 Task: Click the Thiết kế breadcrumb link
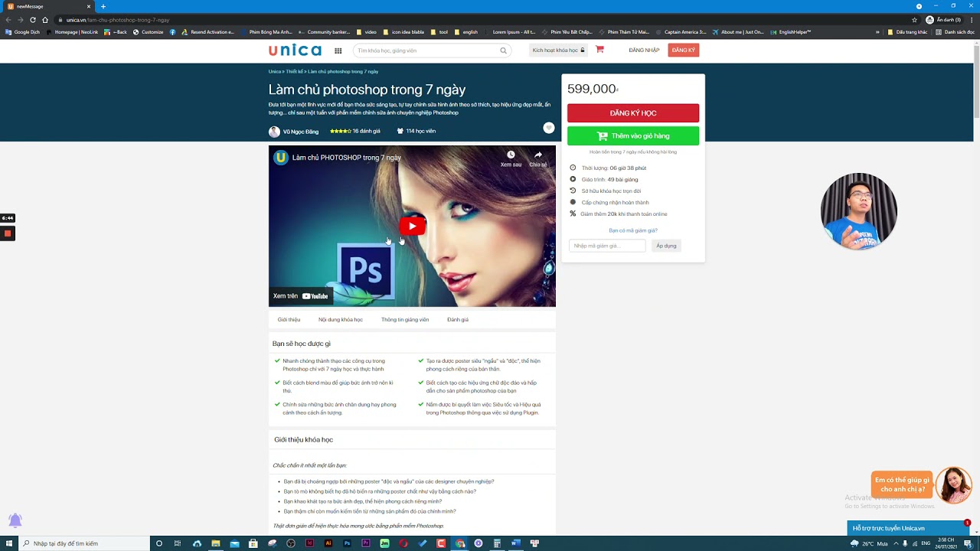tap(295, 71)
